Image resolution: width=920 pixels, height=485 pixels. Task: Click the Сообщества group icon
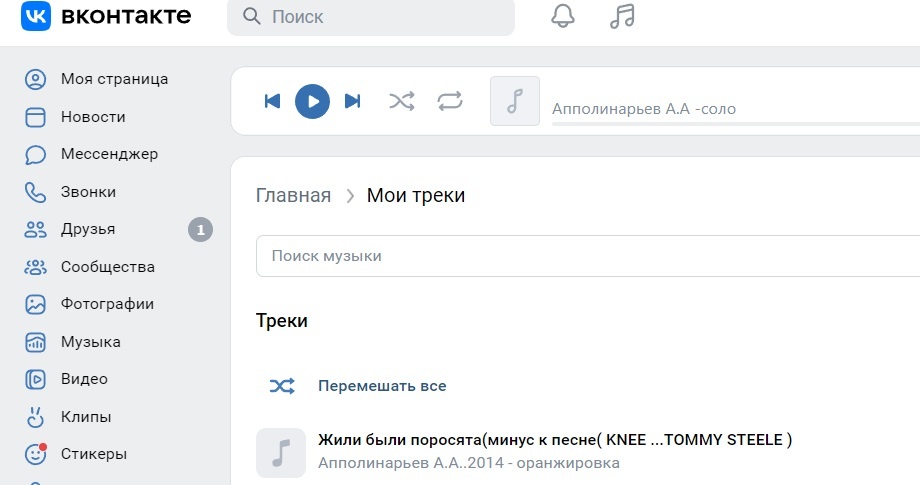(x=35, y=267)
